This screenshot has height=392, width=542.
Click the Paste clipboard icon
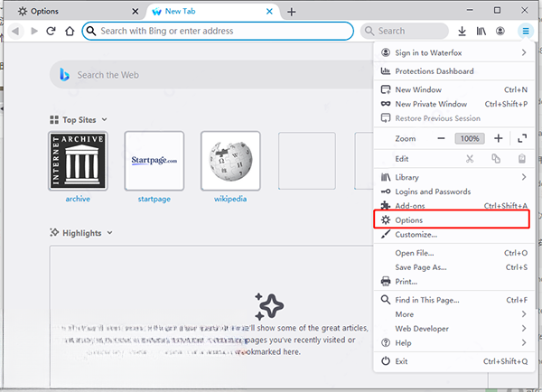[x=522, y=159]
